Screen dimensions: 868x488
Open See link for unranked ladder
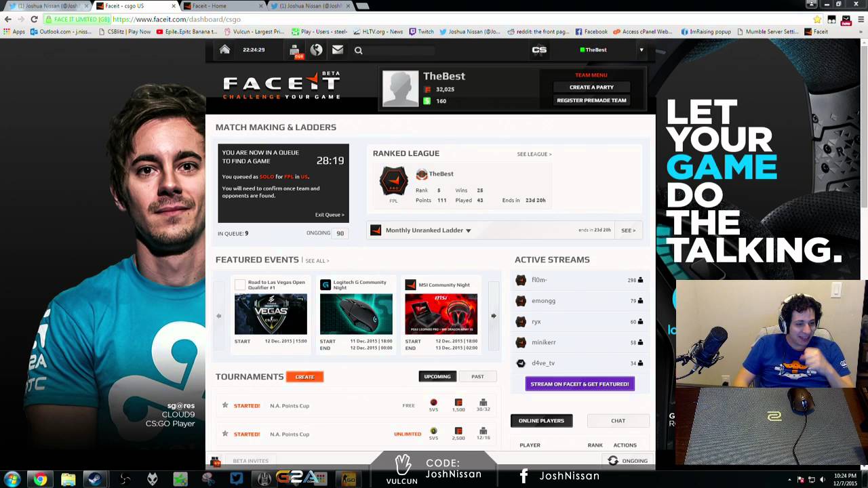[628, 230]
